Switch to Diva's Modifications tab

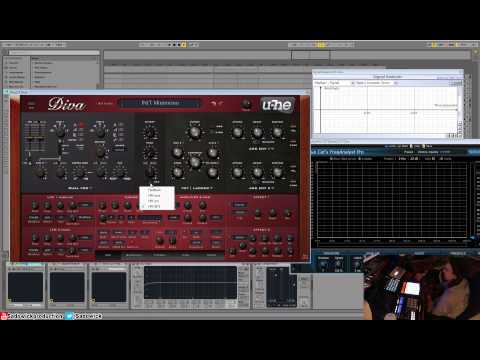[134, 255]
